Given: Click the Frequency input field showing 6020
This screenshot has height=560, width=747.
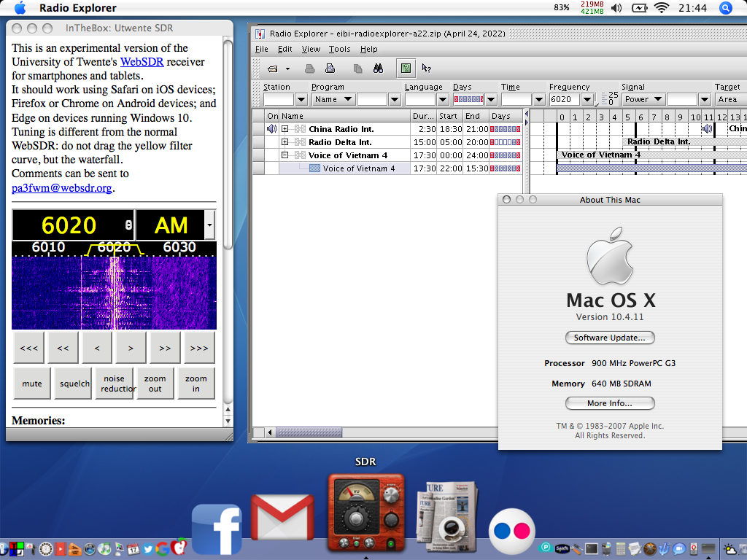Looking at the screenshot, I should tap(565, 99).
